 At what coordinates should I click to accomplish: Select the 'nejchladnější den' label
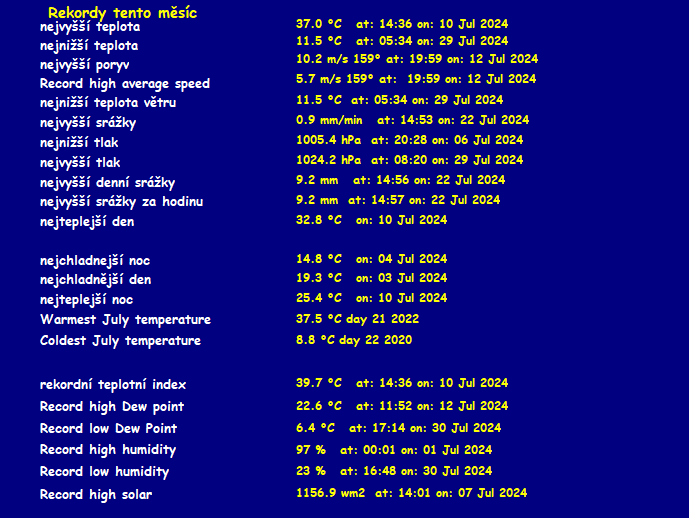click(95, 280)
